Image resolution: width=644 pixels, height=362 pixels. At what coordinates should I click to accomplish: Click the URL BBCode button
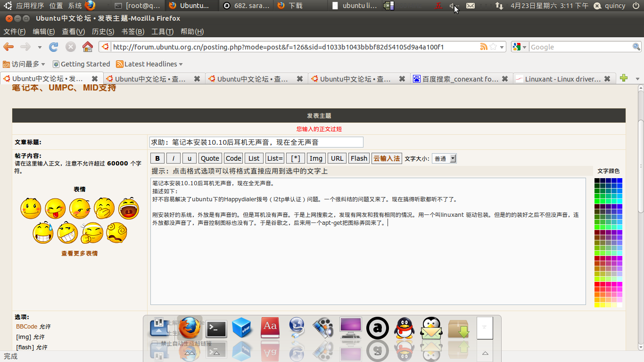(337, 158)
